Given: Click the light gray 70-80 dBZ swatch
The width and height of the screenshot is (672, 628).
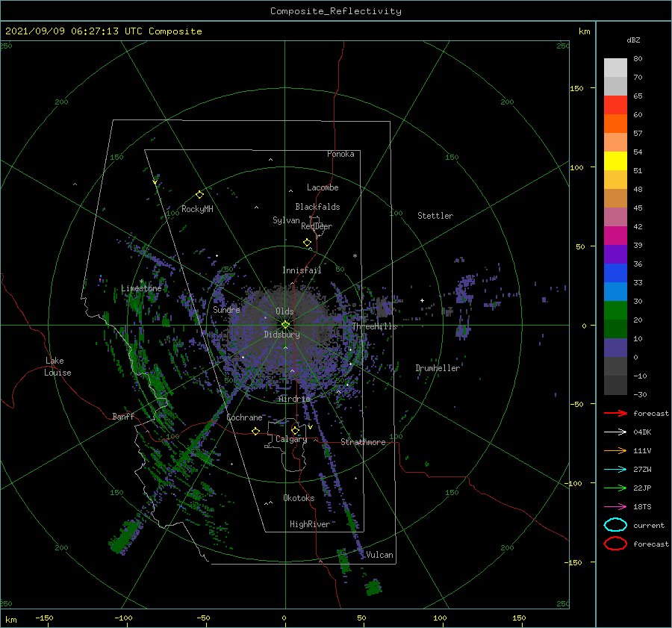Looking at the screenshot, I should (x=615, y=68).
